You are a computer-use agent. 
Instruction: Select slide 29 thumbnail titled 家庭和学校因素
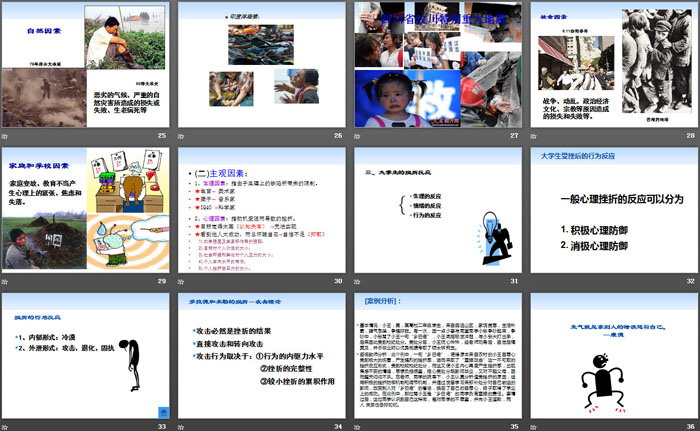[x=86, y=210]
